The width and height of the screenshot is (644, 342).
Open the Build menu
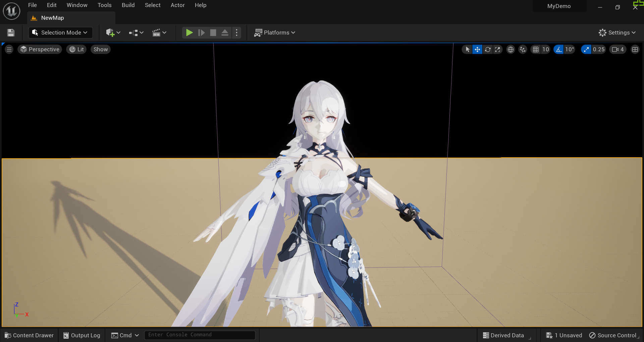point(128,5)
